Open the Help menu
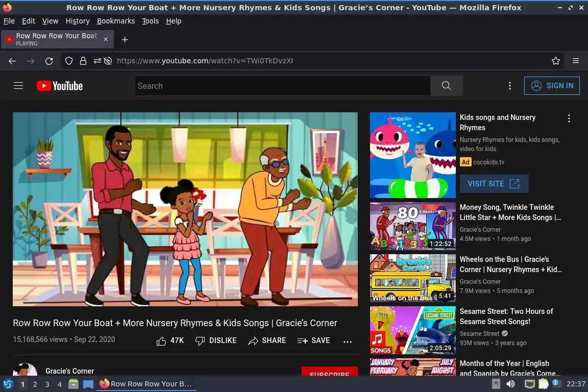 [x=174, y=21]
